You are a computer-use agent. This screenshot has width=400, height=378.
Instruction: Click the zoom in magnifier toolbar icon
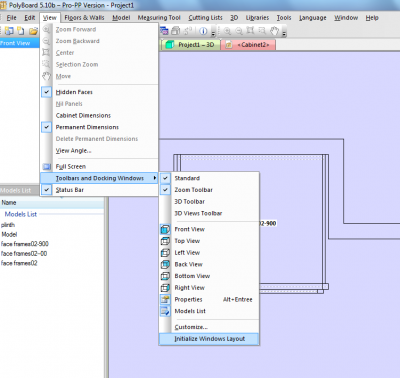pos(227,31)
